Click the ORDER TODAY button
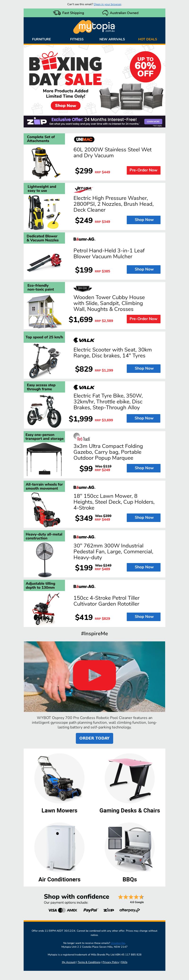Image resolution: width=189 pixels, height=980 pixels. point(94,738)
